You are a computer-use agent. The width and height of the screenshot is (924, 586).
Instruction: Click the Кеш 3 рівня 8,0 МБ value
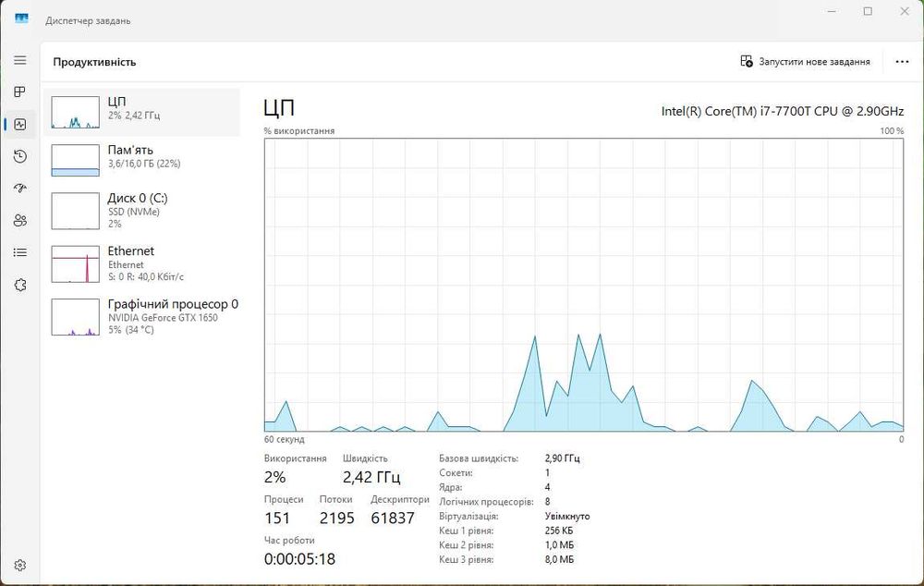559,559
